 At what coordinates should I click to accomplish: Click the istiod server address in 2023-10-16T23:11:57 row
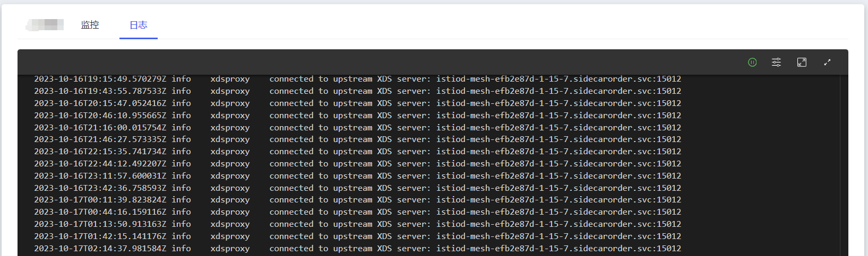[x=558, y=175]
